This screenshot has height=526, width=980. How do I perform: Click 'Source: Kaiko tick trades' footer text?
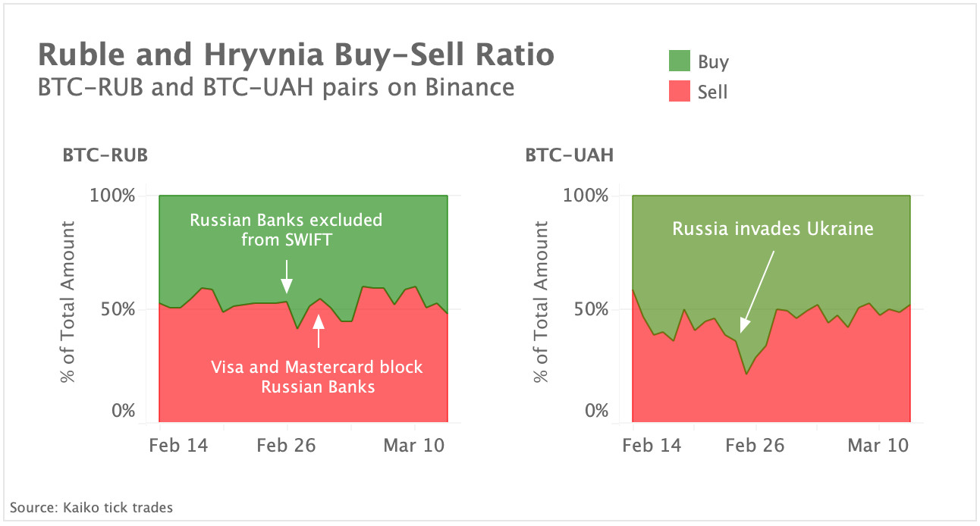coord(91,507)
